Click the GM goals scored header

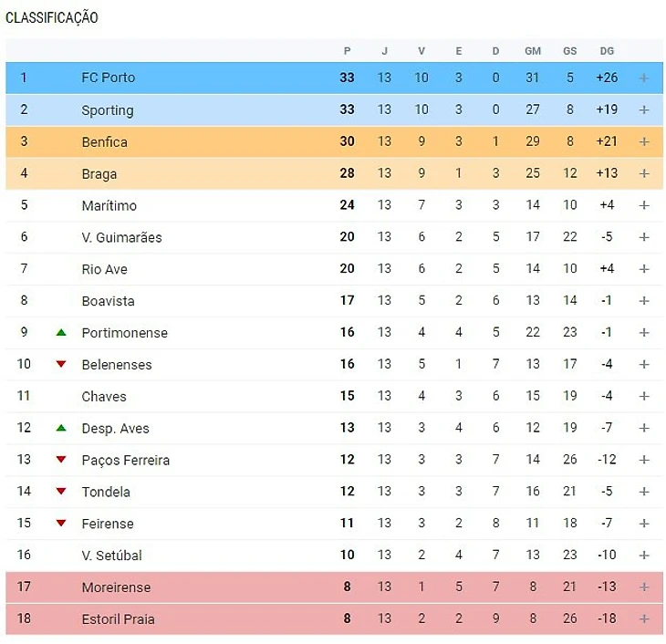533,51
